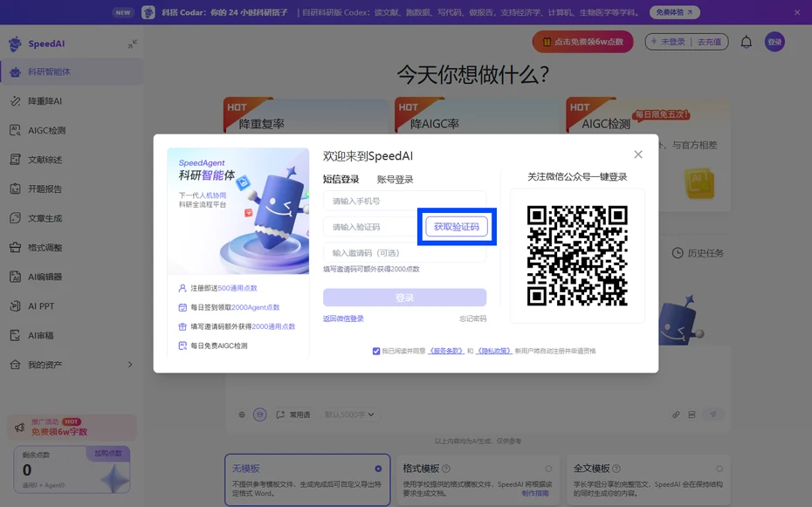
Task: Click the AI审稿 sidebar icon
Action: click(x=15, y=335)
